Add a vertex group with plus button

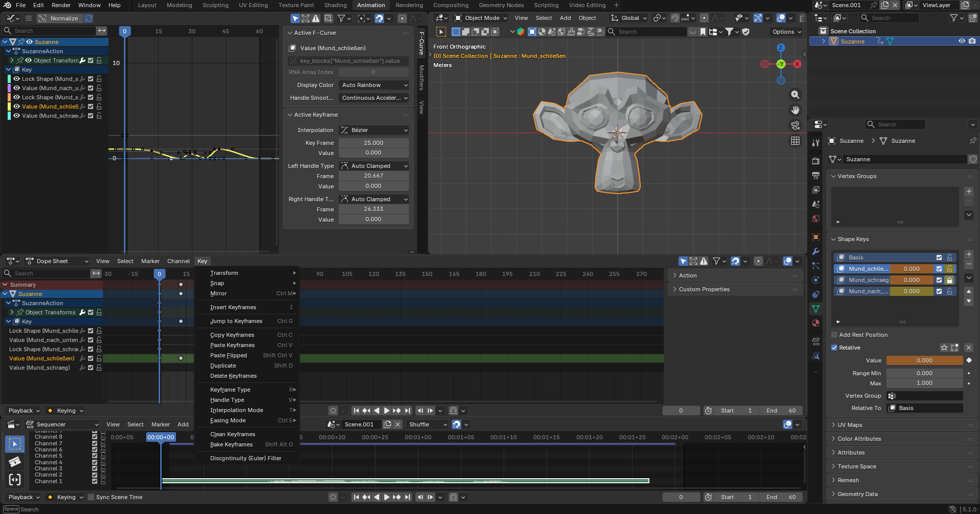pos(969,191)
